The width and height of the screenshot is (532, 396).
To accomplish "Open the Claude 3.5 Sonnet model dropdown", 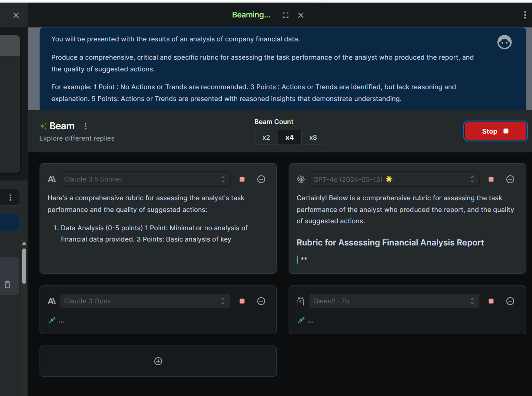I will 145,179.
